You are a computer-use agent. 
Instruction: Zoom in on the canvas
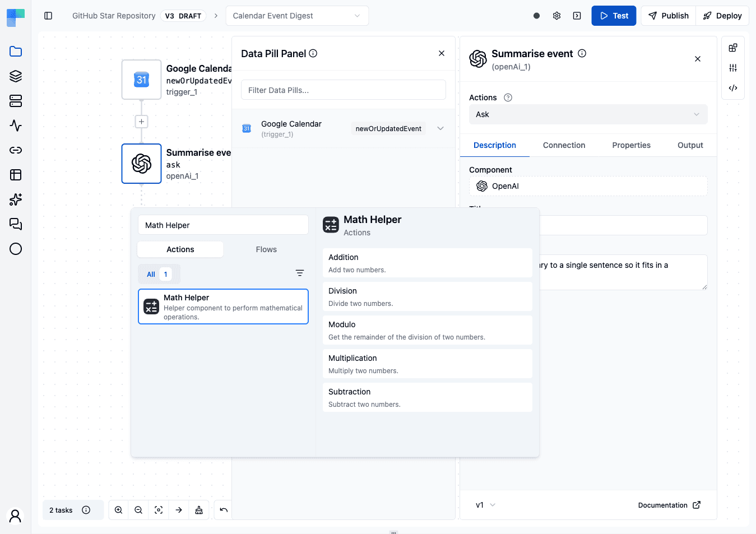click(119, 510)
